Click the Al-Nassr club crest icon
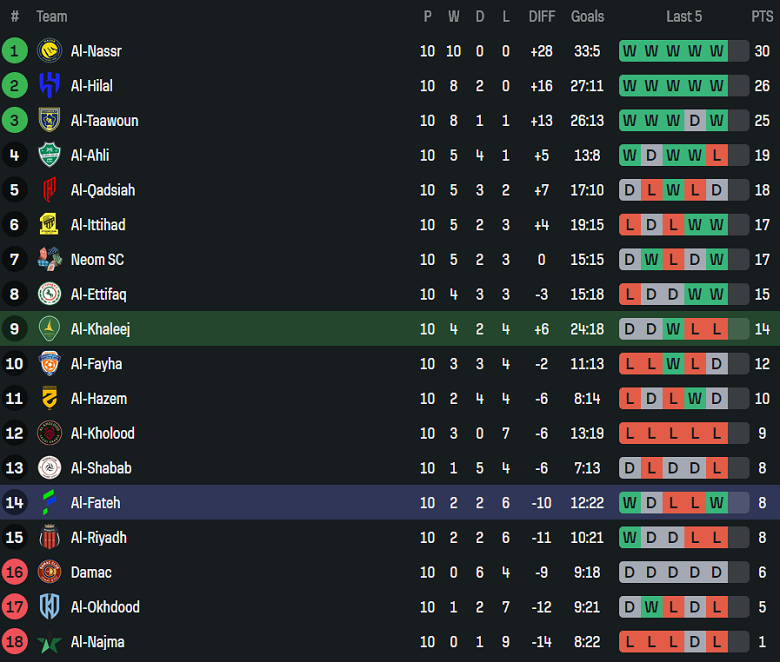Viewport: 780px width, 662px height. click(49, 51)
